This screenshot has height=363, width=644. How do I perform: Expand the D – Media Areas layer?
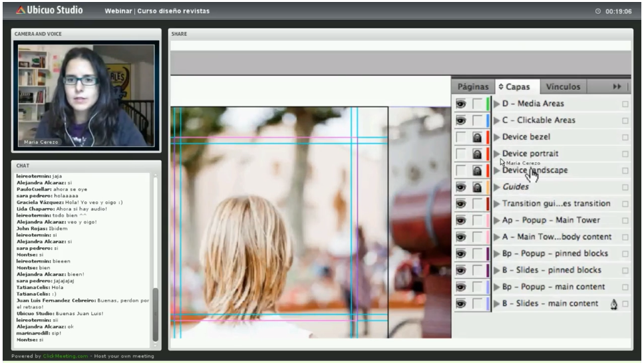pos(496,104)
